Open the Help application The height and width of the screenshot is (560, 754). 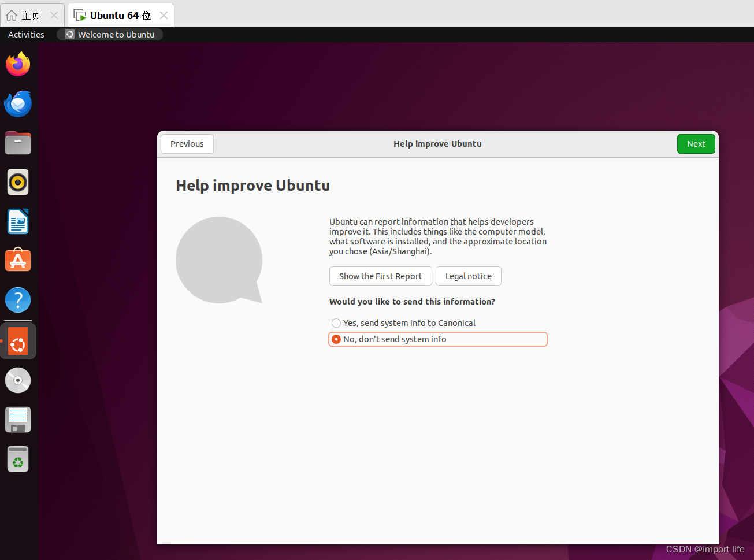tap(17, 299)
